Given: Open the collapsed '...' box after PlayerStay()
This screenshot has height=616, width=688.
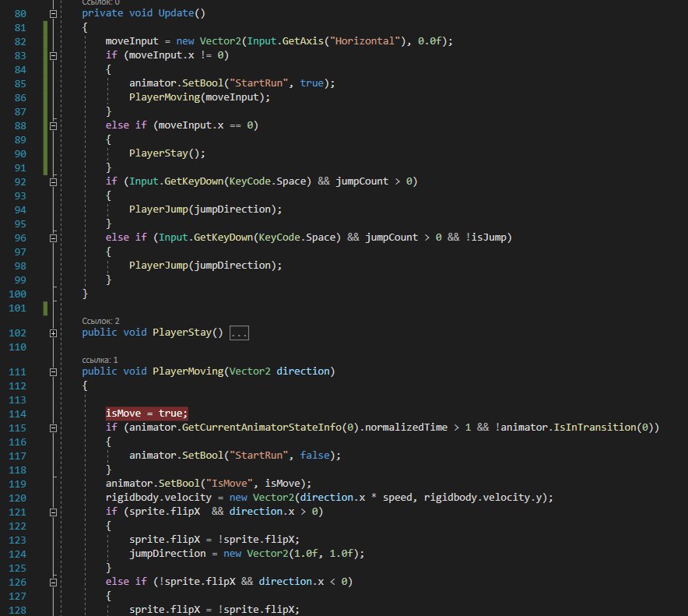Looking at the screenshot, I should click(x=239, y=333).
